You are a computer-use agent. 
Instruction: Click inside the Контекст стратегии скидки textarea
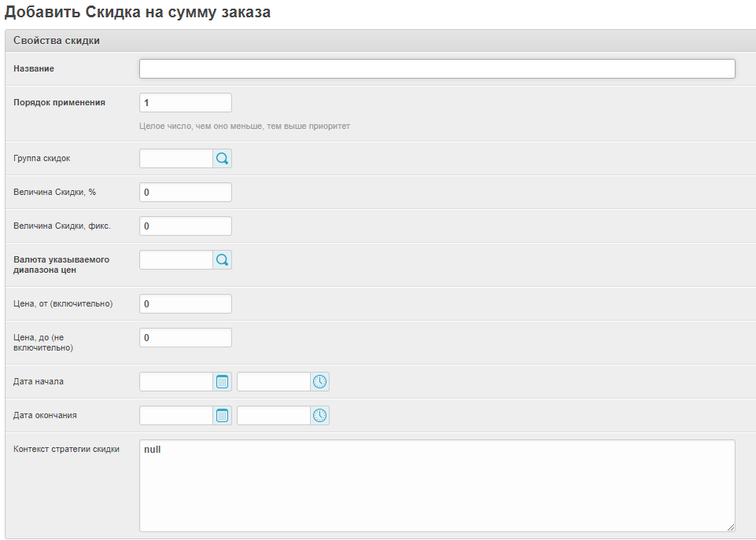pos(437,486)
